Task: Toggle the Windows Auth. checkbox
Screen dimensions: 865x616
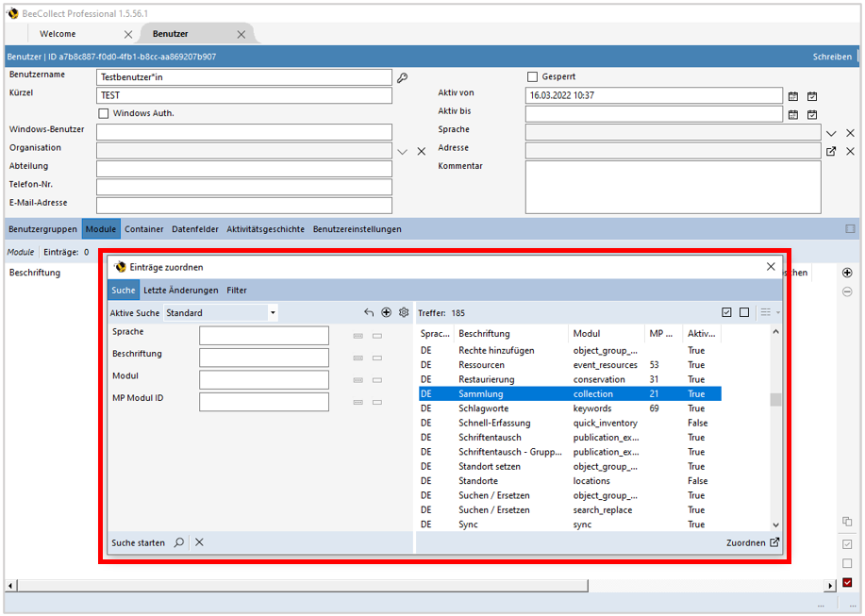Action: click(x=104, y=113)
